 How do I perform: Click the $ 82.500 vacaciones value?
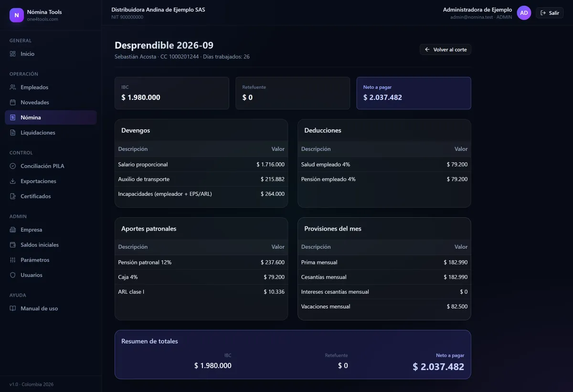[457, 307]
